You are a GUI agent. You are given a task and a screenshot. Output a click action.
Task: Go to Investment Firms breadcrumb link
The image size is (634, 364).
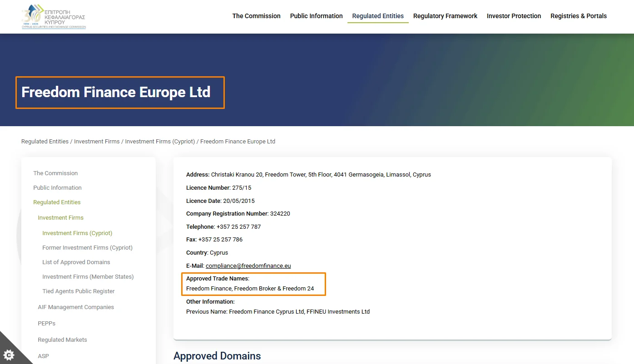pos(97,142)
